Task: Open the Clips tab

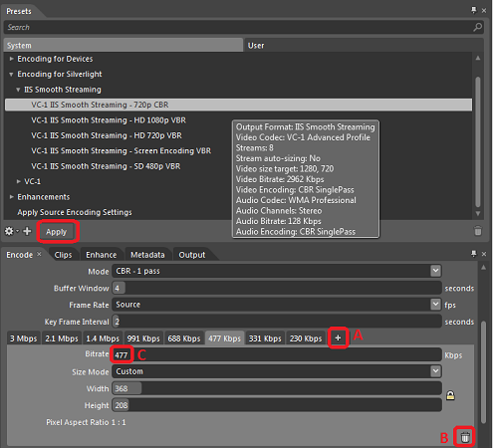Action: [x=63, y=255]
